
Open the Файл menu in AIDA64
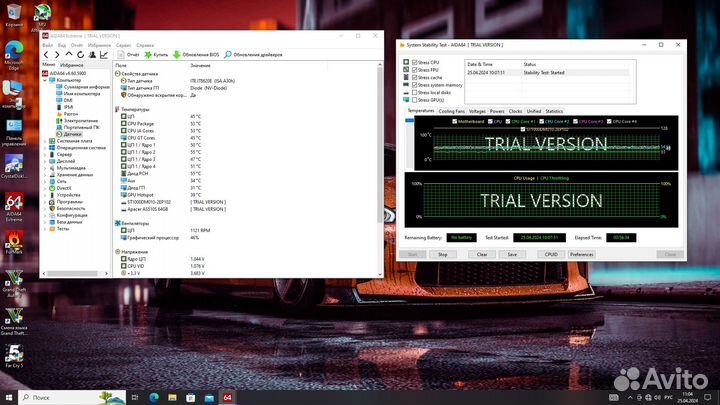pos(47,45)
